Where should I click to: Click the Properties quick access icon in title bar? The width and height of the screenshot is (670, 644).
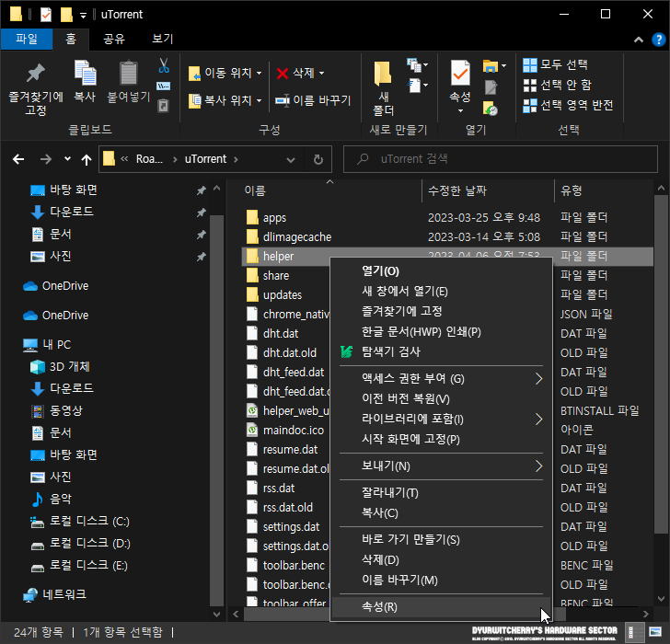coord(45,14)
